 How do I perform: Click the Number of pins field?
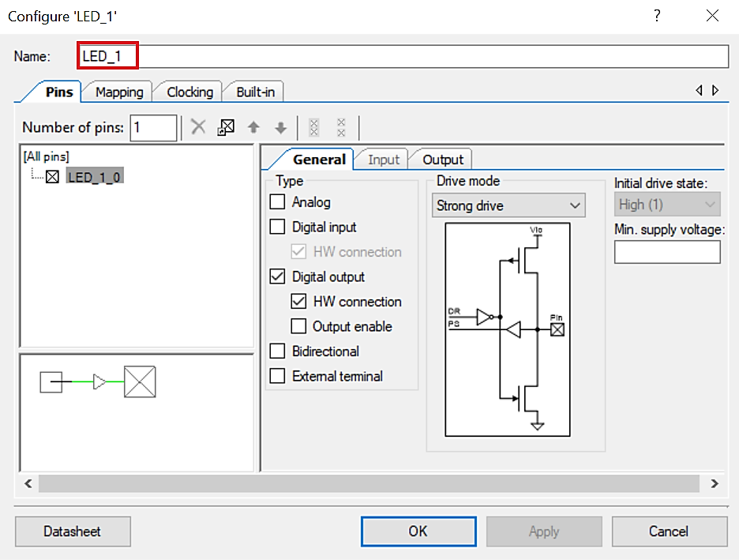[x=153, y=127]
